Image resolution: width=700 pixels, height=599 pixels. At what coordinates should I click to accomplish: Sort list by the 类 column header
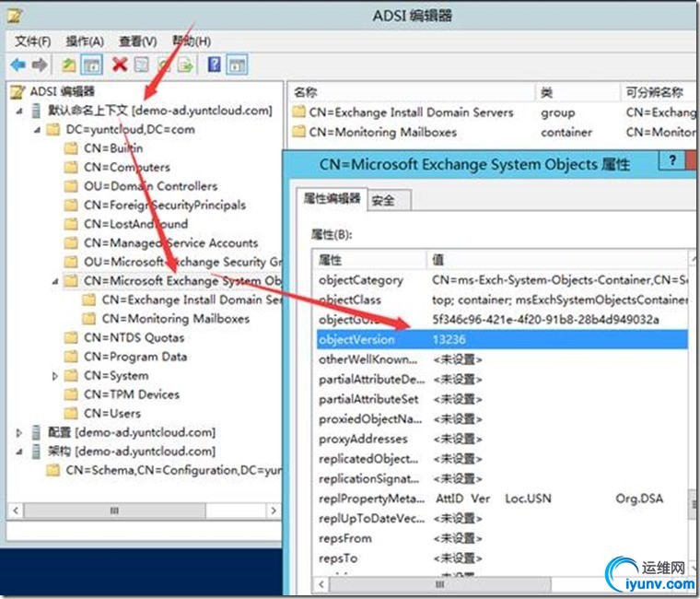pyautogui.click(x=577, y=92)
